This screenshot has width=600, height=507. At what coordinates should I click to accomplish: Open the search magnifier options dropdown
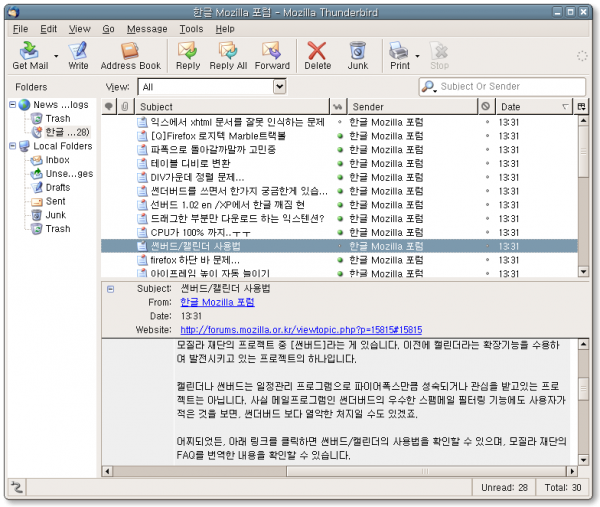(429, 87)
